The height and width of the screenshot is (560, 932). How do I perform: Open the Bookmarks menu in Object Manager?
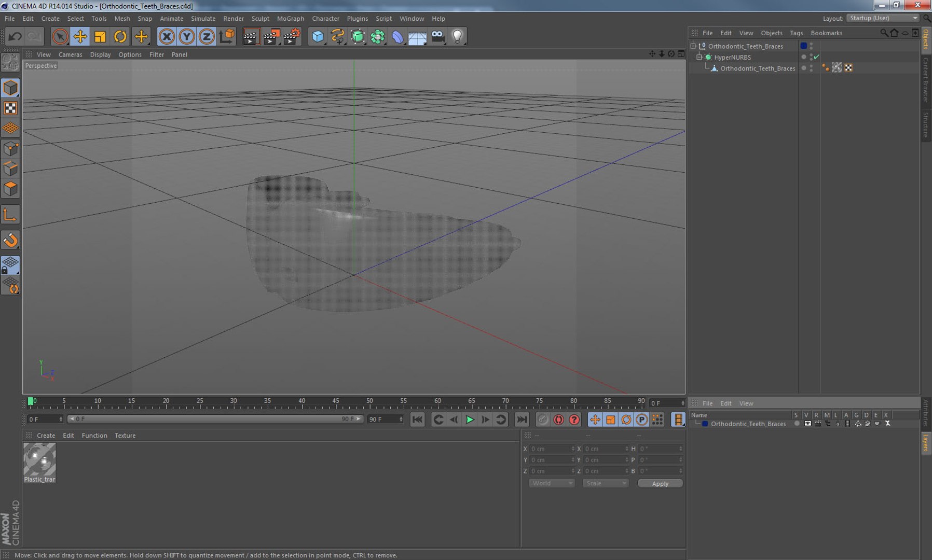click(x=827, y=33)
